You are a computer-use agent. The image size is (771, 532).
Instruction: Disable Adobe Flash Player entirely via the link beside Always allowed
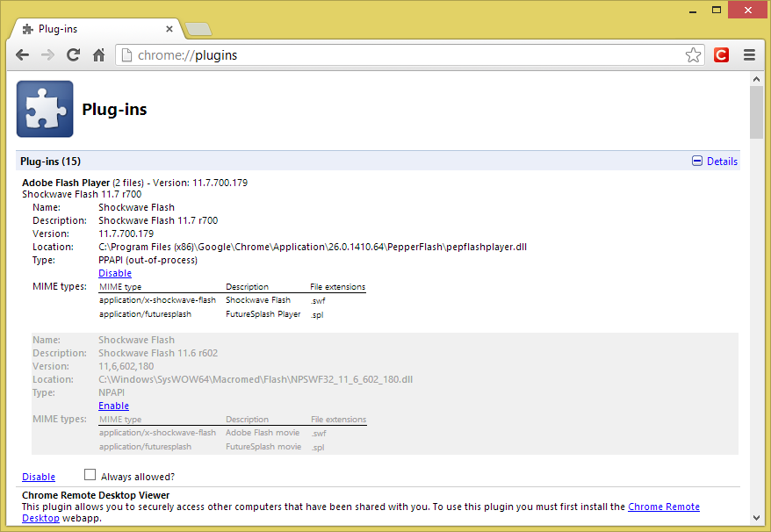pos(39,477)
